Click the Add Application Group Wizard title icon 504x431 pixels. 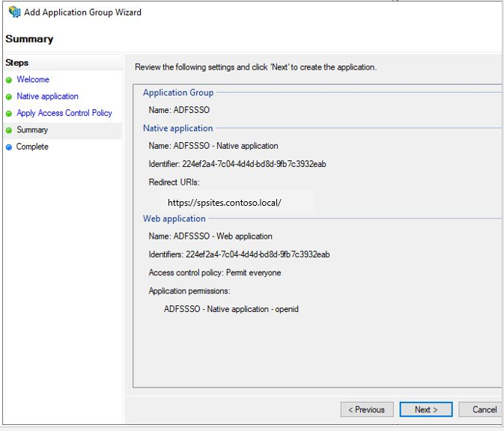[14, 12]
